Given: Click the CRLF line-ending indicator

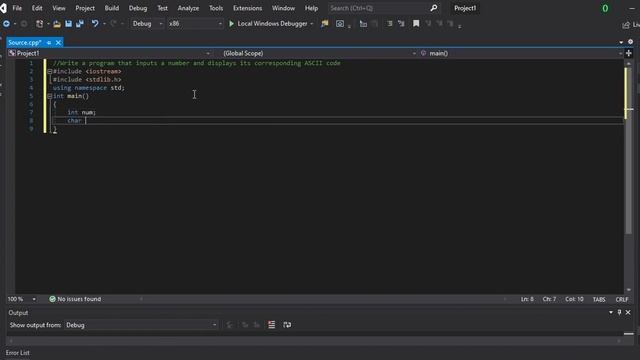Looking at the screenshot, I should click(x=622, y=299).
